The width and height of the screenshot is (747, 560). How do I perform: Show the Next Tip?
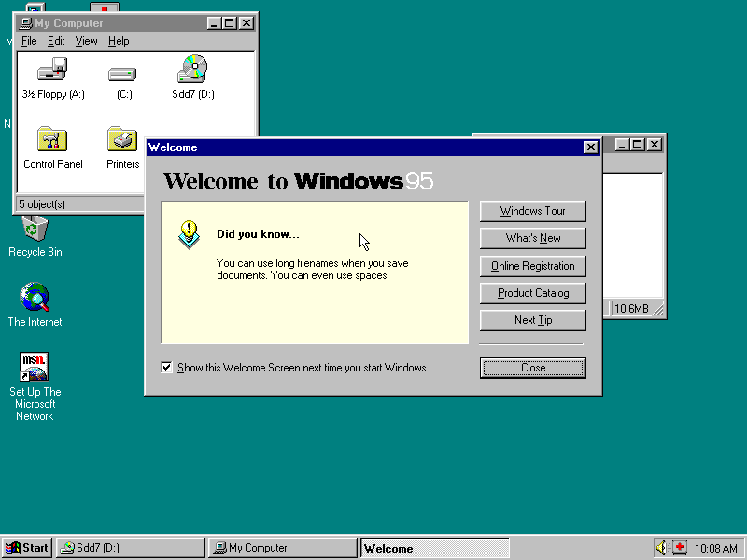tap(532, 320)
